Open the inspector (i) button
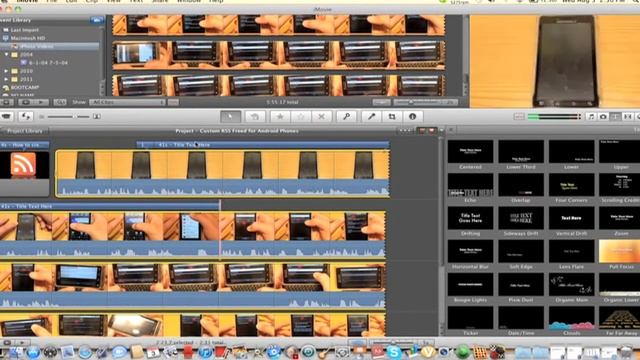This screenshot has width=640, height=360. pos(413,117)
